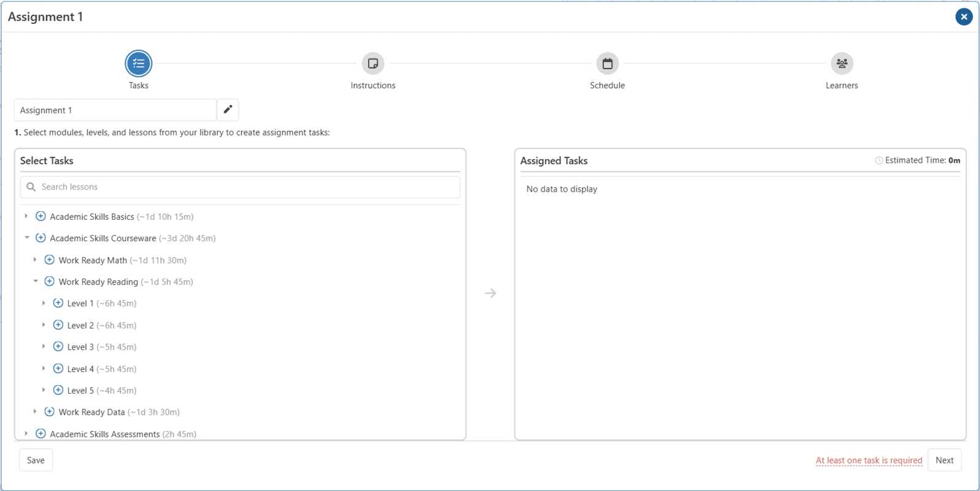Click 'At least one task is required' message
This screenshot has width=980, height=491.
[869, 460]
